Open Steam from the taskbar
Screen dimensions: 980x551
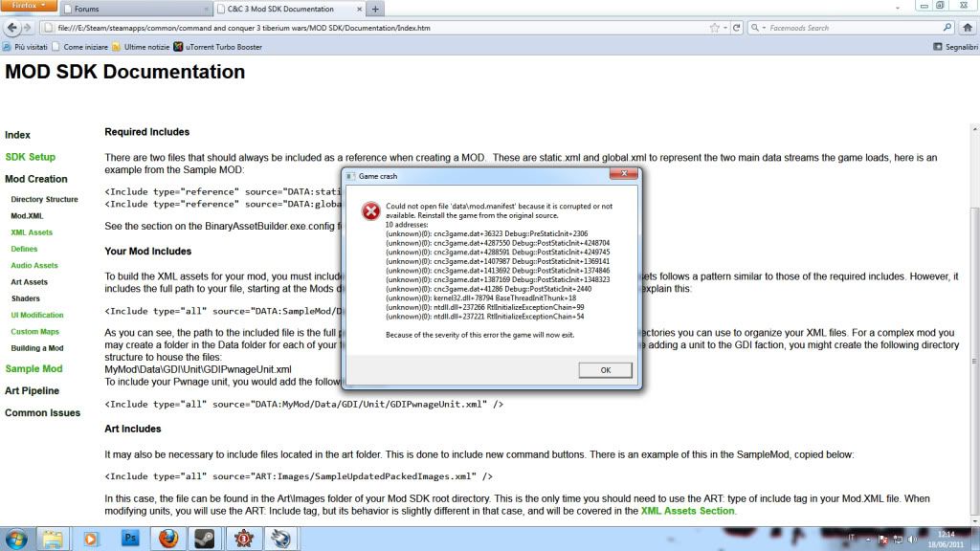pyautogui.click(x=205, y=539)
